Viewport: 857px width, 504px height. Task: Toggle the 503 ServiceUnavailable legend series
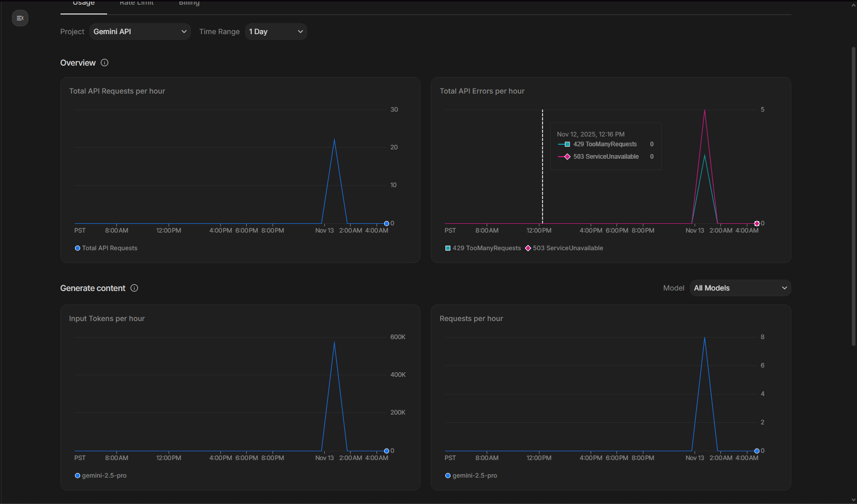coord(564,248)
